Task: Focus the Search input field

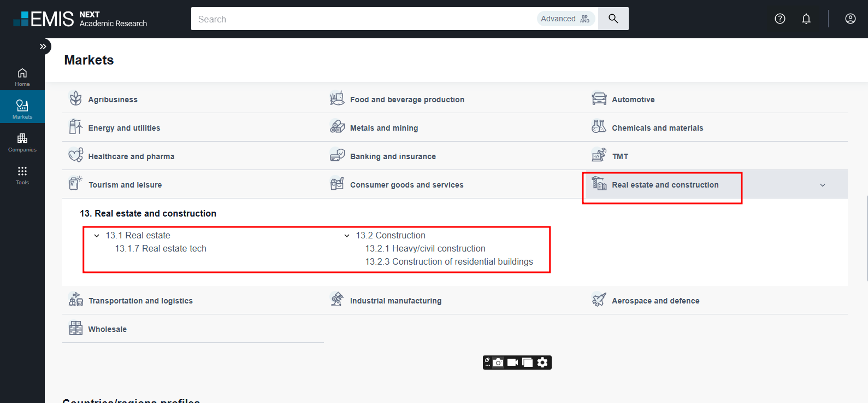Action: [x=361, y=19]
